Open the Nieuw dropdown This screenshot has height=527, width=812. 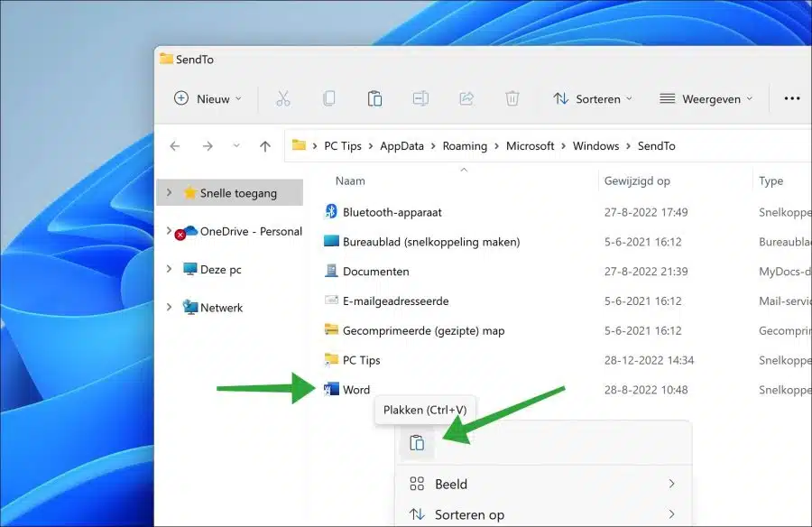point(208,98)
